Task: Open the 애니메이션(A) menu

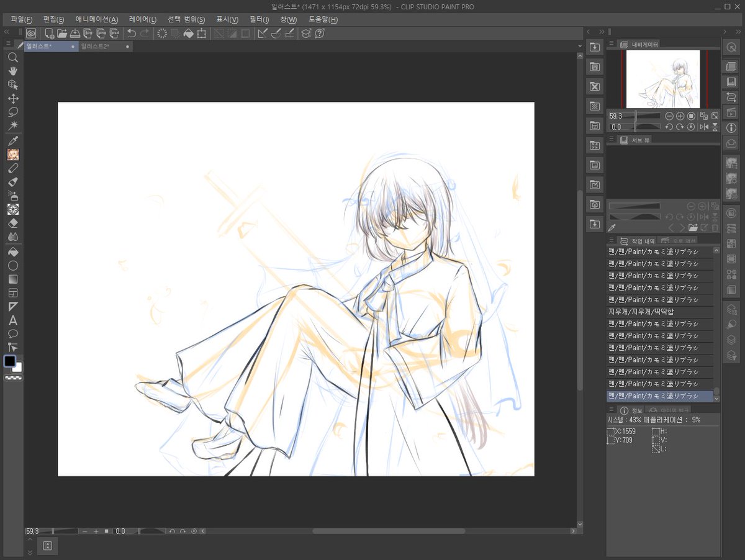Action: (97, 20)
